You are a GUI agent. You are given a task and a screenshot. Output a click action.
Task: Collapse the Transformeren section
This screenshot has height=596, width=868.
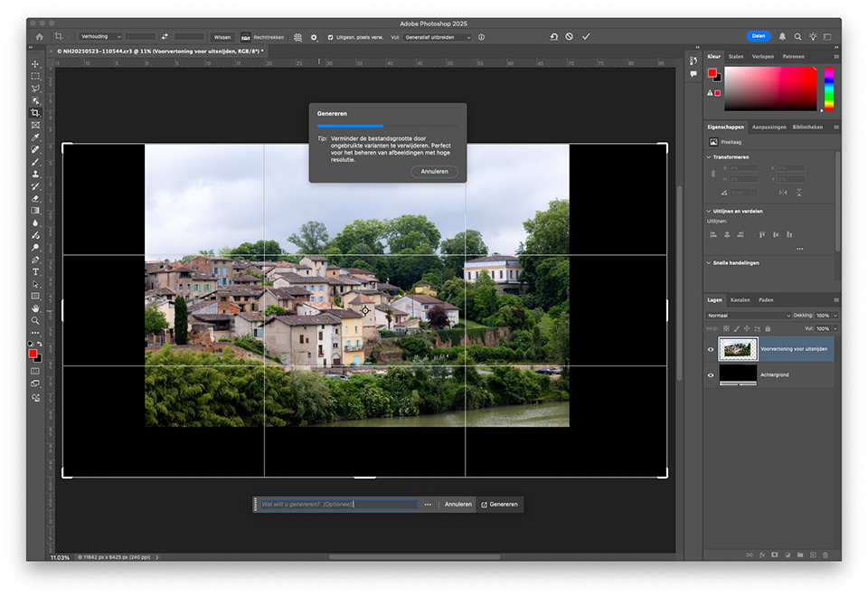click(x=709, y=157)
